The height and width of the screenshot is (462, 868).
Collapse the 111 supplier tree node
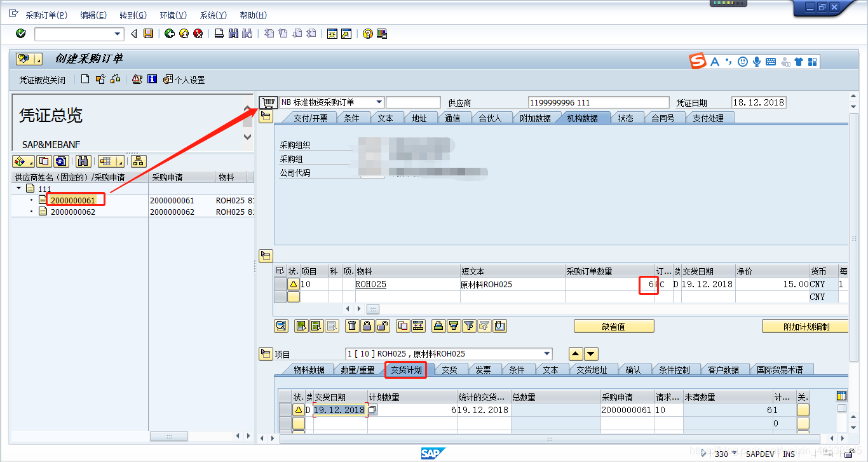tap(18, 189)
